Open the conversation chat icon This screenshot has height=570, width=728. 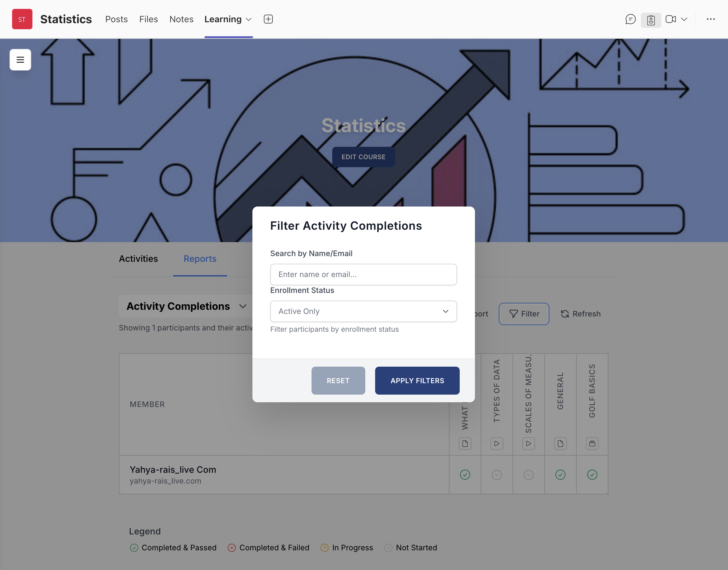pos(630,19)
